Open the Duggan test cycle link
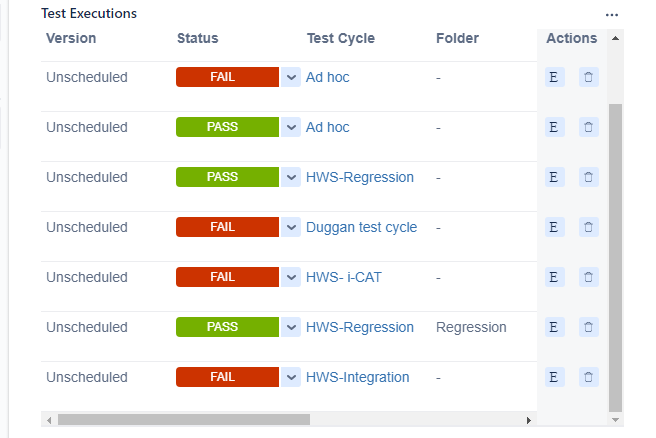 (361, 227)
